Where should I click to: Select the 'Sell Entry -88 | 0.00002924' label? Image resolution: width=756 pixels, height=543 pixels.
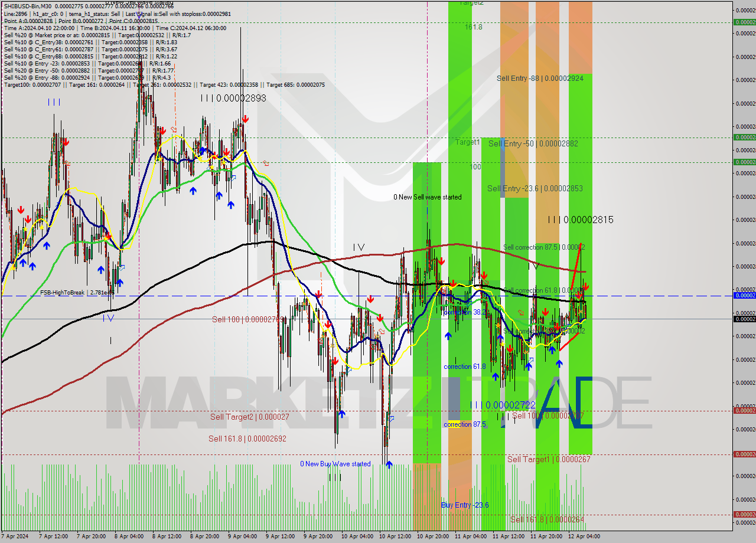540,78
